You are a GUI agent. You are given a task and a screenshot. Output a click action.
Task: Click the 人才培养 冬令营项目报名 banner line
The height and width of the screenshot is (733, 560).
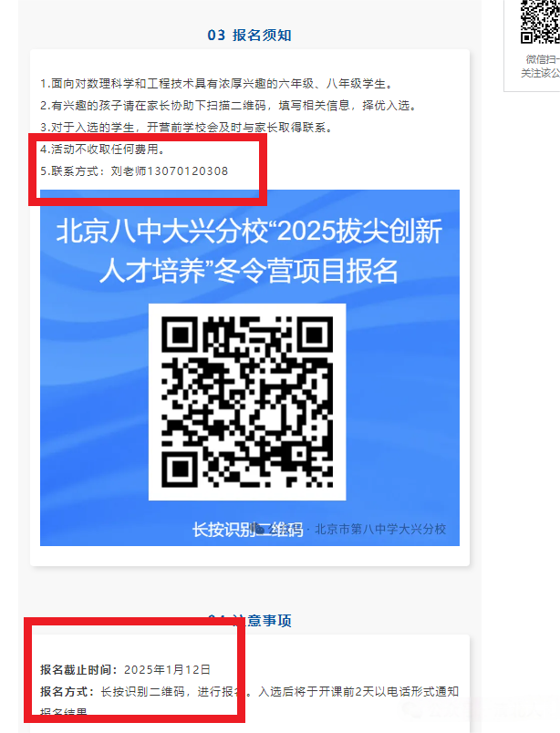point(249,271)
